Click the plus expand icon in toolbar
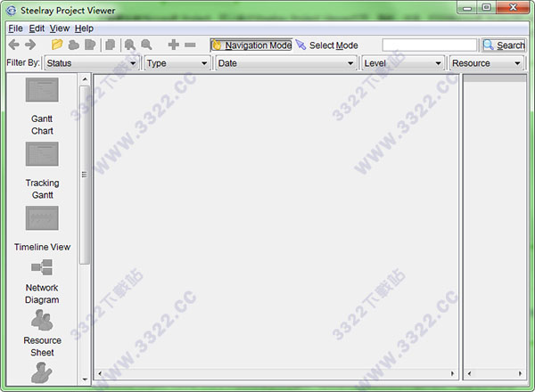Screen dimensions: 535x392 pyautogui.click(x=174, y=45)
